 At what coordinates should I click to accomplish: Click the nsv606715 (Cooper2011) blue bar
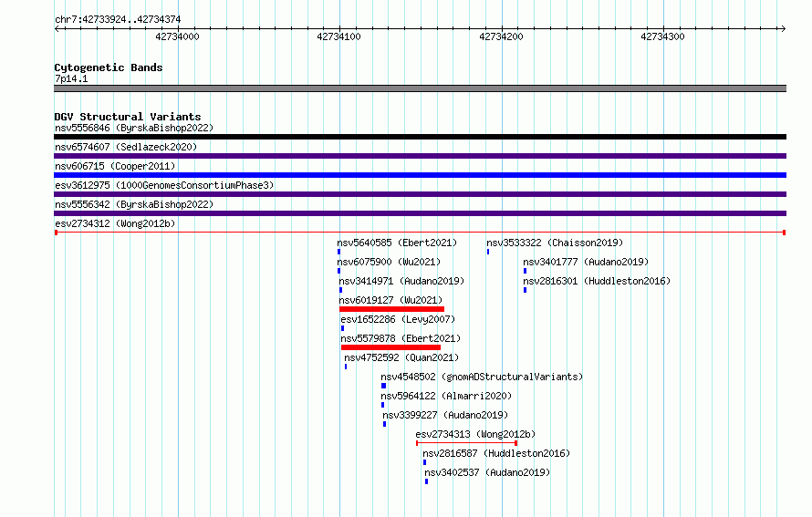point(420,175)
